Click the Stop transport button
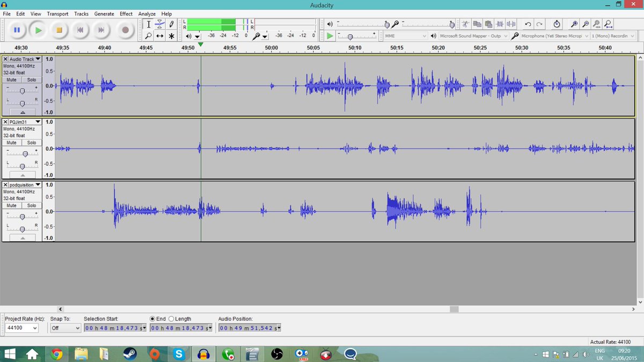This screenshot has height=362, width=644. [x=60, y=30]
